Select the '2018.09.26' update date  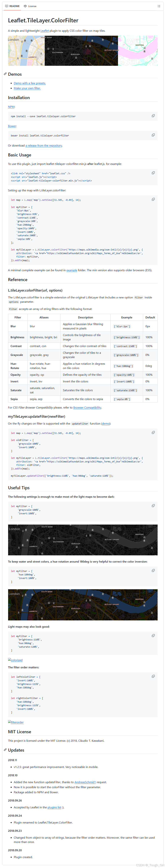[x=15, y=800]
